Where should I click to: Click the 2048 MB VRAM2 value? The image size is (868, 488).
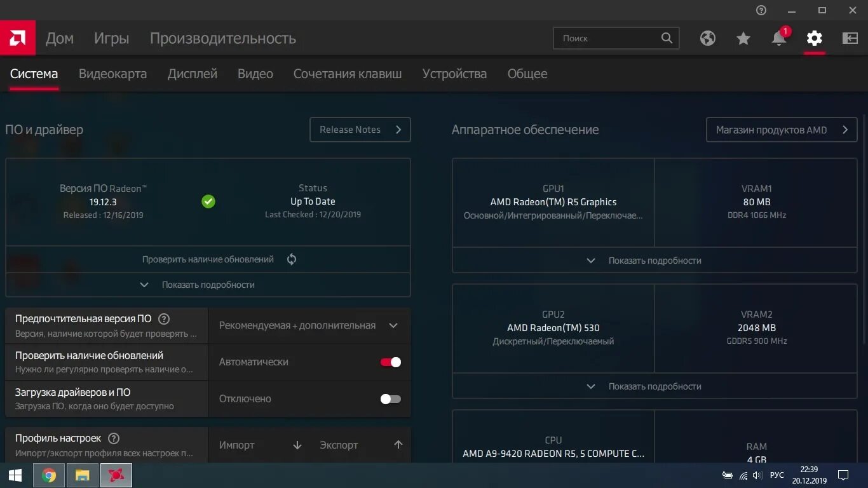[x=757, y=328]
